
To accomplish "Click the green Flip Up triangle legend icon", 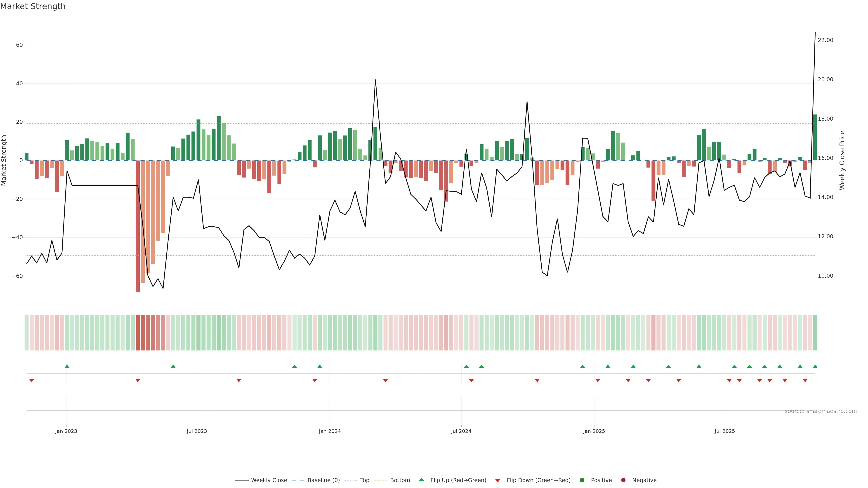I will click(x=421, y=480).
